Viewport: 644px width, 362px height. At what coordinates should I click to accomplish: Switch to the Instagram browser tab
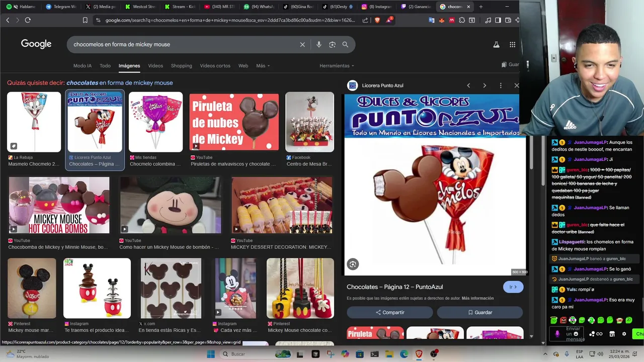pos(377,7)
